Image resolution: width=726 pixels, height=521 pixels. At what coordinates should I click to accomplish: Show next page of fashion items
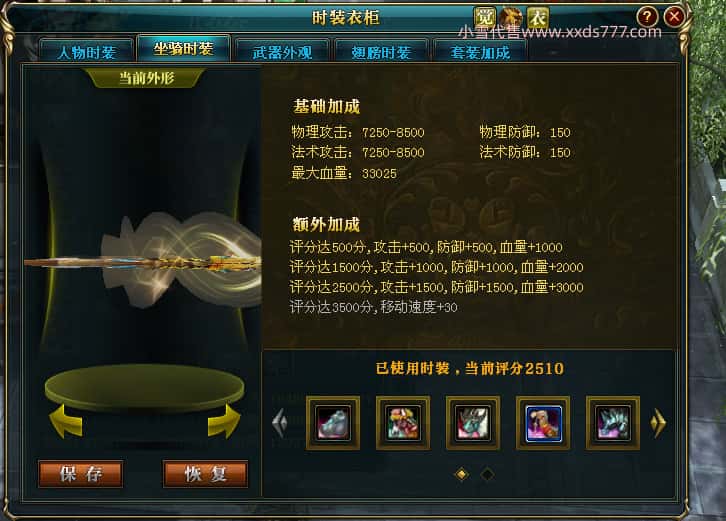(x=658, y=423)
